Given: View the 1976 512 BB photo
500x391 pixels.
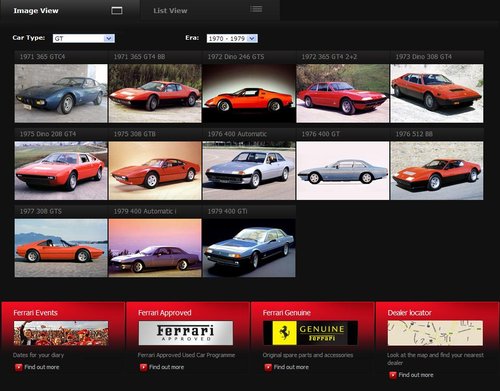Looking at the screenshot, I should point(437,171).
